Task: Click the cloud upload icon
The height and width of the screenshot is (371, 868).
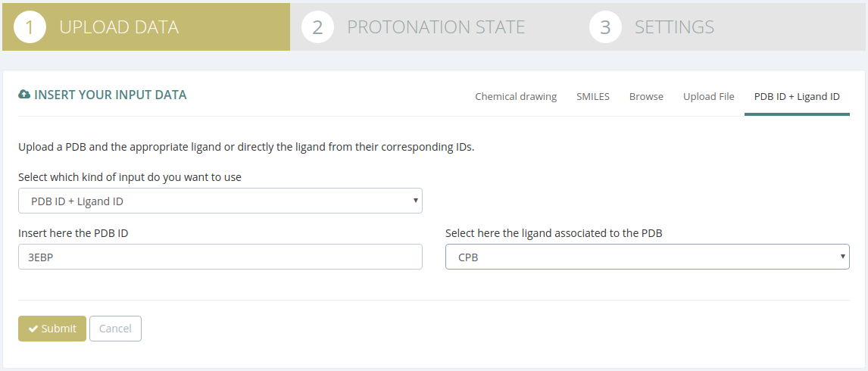Action: tap(23, 95)
